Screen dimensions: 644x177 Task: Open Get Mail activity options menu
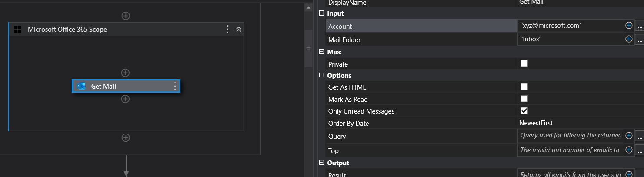pos(175,86)
